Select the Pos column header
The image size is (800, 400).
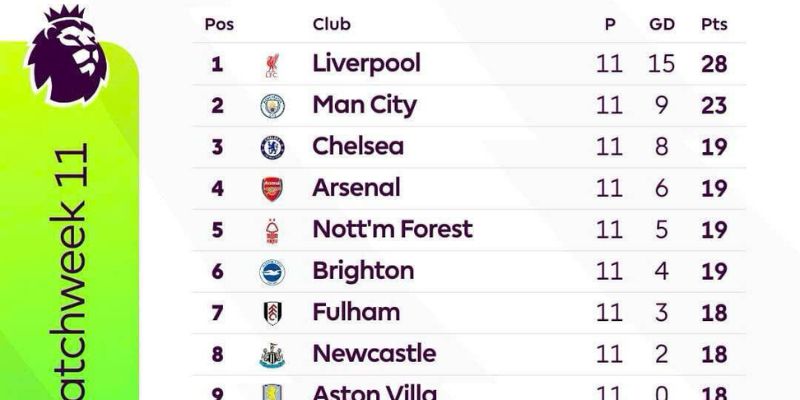pyautogui.click(x=219, y=24)
